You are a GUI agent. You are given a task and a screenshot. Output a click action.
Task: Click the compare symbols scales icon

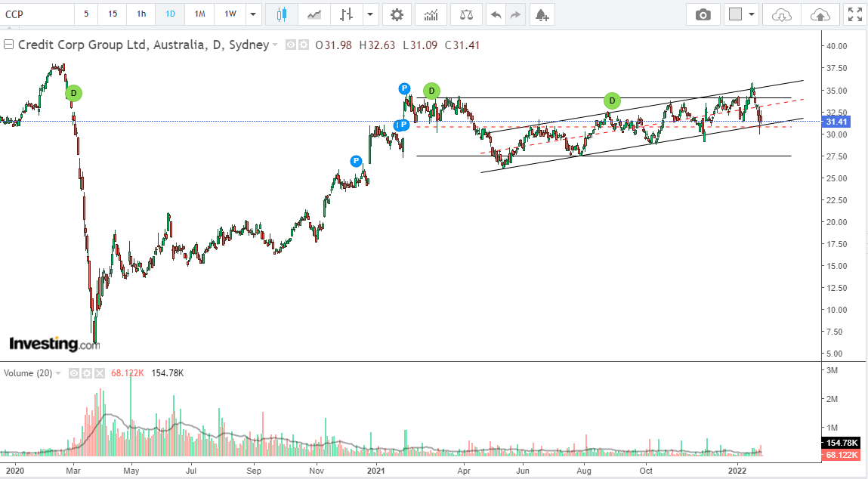[x=466, y=14]
